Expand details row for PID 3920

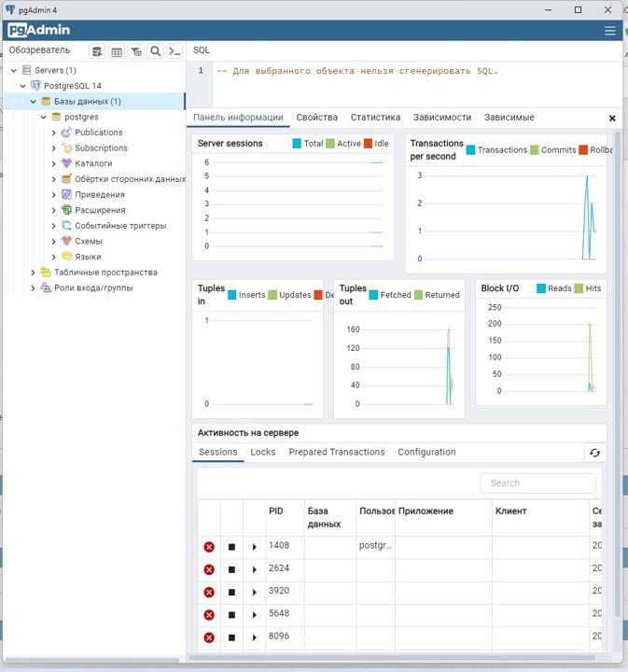[x=254, y=593]
